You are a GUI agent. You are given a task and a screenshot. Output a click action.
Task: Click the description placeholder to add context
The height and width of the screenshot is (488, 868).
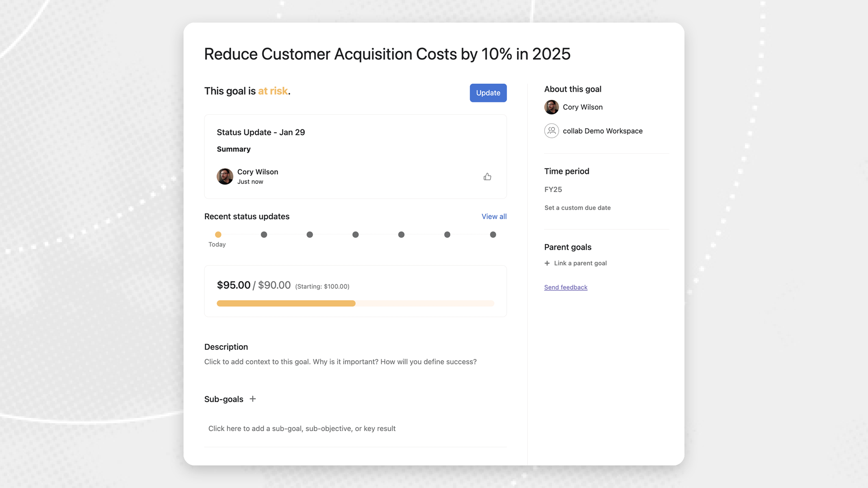[340, 362]
